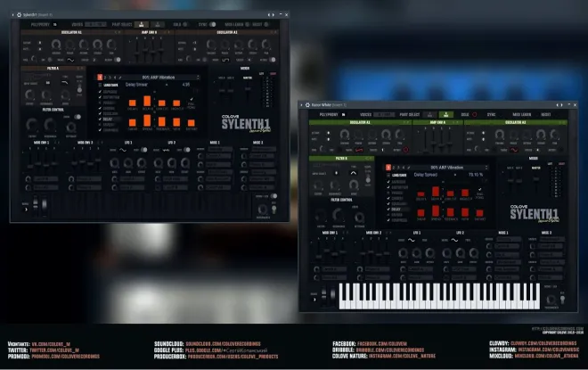Switch to FX tab 3 in Razor White display
Screen dimensions: 588x370
[x=398, y=168]
